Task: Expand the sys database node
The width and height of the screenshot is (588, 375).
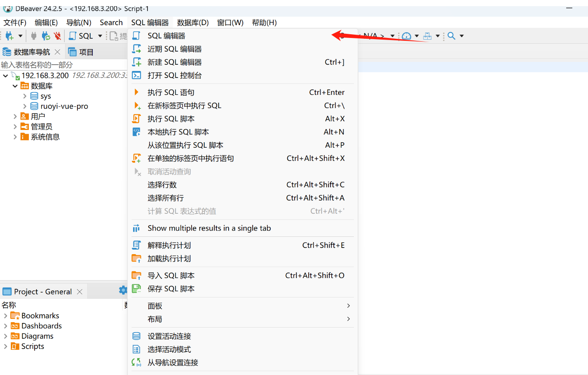Action: coord(25,96)
